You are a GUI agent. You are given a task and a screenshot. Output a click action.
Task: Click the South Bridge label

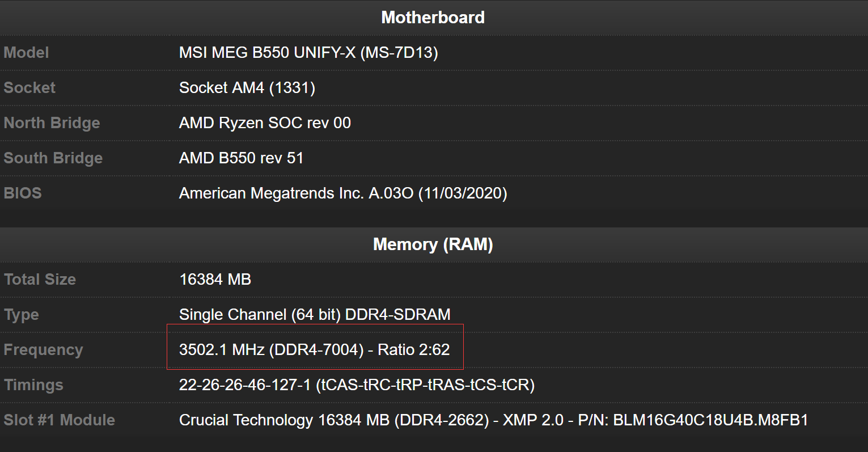pyautogui.click(x=53, y=158)
